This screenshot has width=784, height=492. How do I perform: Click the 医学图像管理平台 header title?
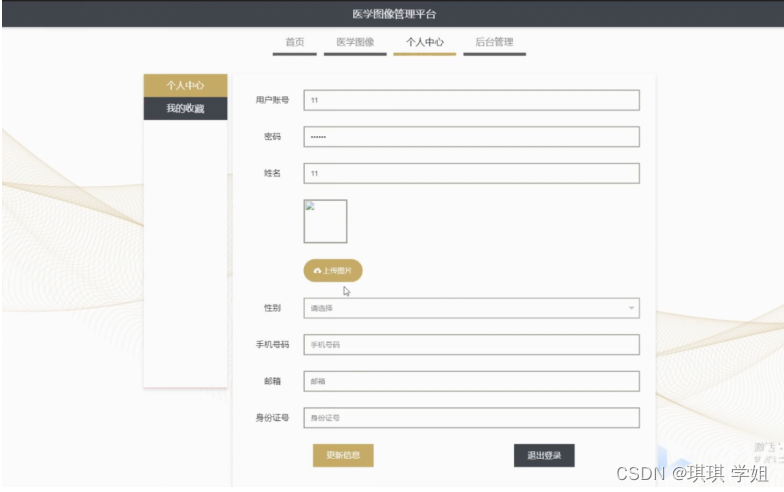point(394,14)
